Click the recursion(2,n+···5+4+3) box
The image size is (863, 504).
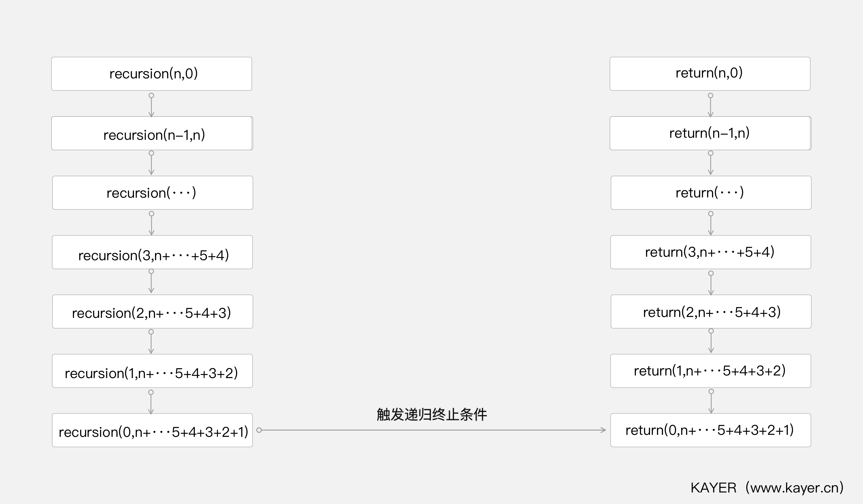tap(152, 312)
